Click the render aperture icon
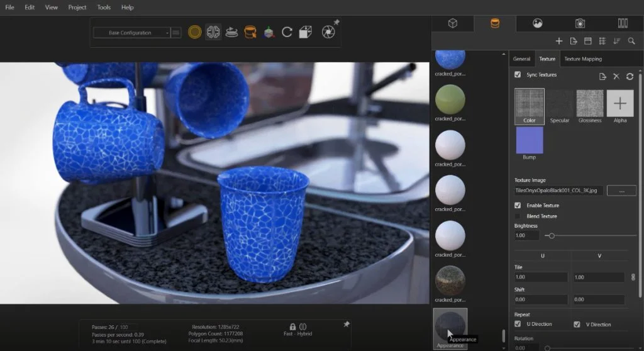This screenshot has width=644, height=351. click(328, 32)
